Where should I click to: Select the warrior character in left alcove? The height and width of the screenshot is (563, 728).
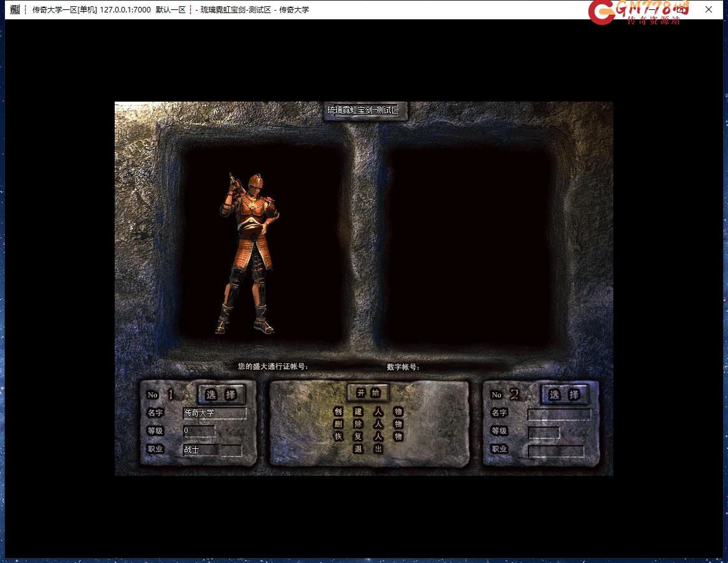[x=249, y=254]
